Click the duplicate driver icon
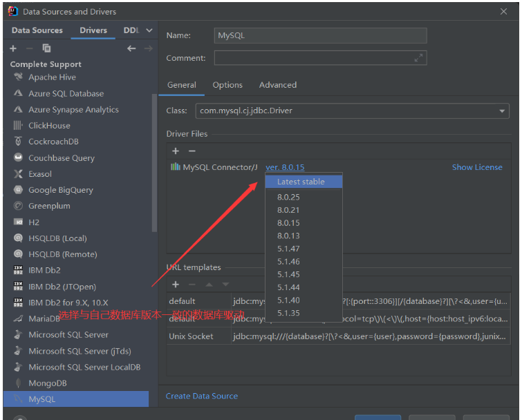 (x=46, y=48)
